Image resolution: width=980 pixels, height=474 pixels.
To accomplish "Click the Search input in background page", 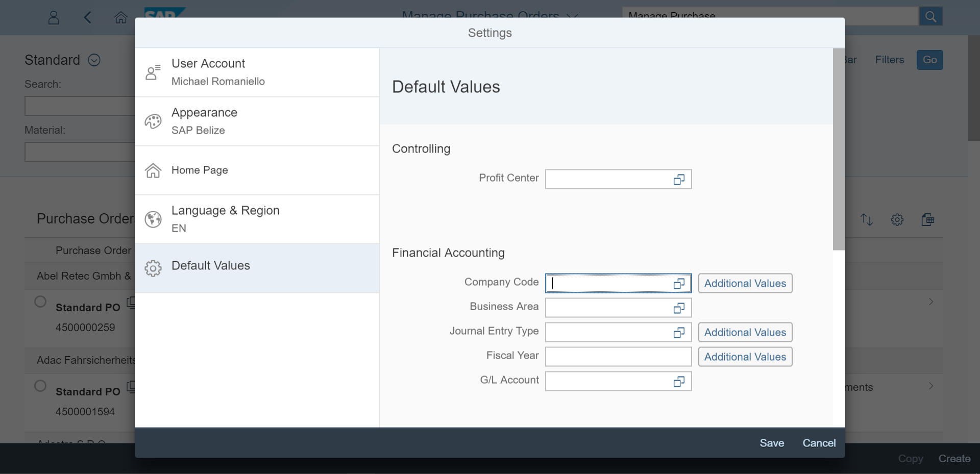I will [x=80, y=106].
